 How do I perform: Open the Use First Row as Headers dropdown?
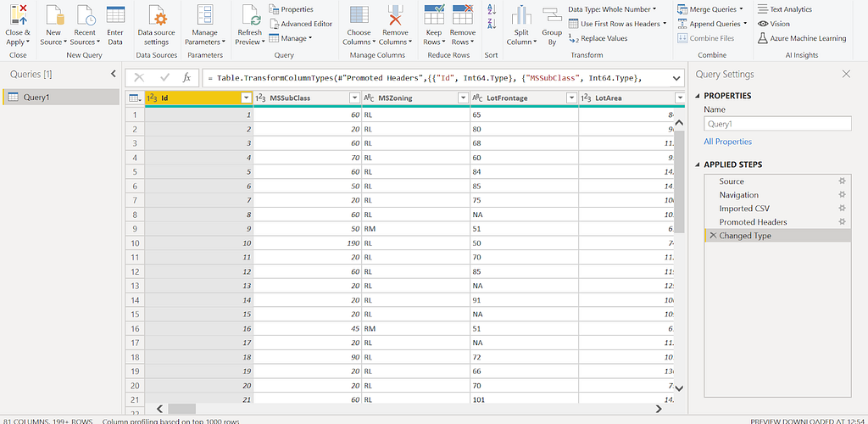pyautogui.click(x=618, y=24)
